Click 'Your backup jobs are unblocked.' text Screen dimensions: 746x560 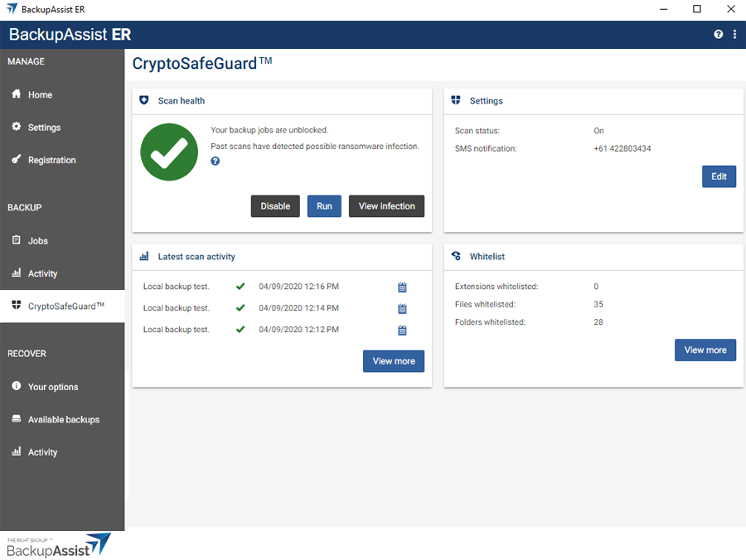click(269, 130)
